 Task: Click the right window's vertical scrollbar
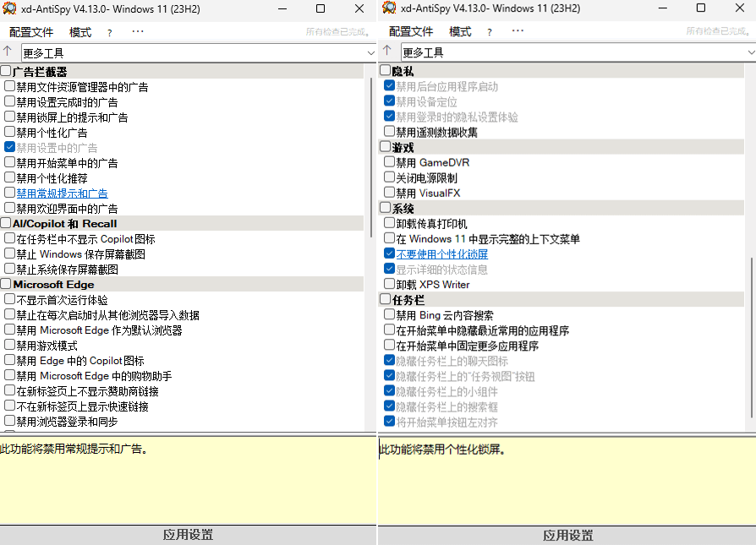(751, 337)
